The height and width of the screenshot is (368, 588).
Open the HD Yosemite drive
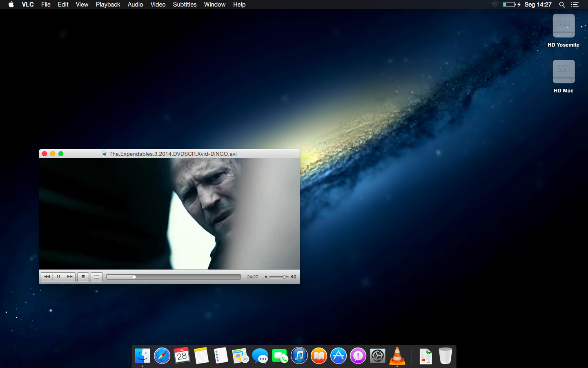[x=563, y=26]
